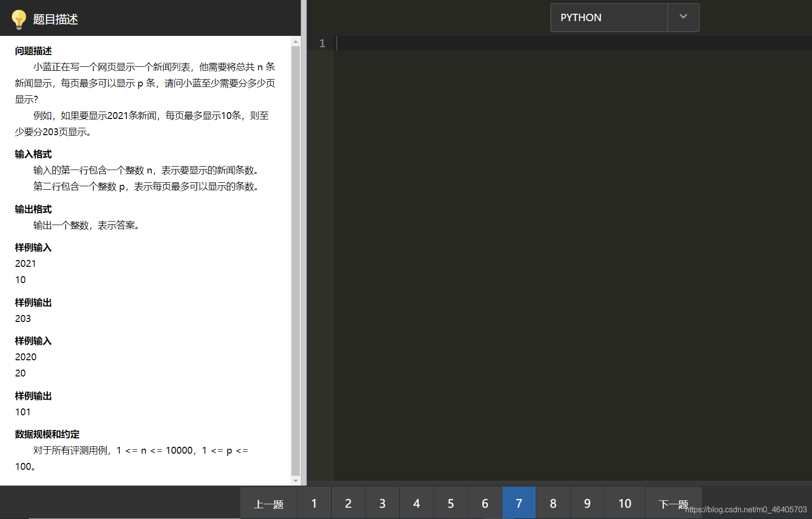The image size is (812, 519).
Task: Go to next question 下一题
Action: [x=673, y=504]
